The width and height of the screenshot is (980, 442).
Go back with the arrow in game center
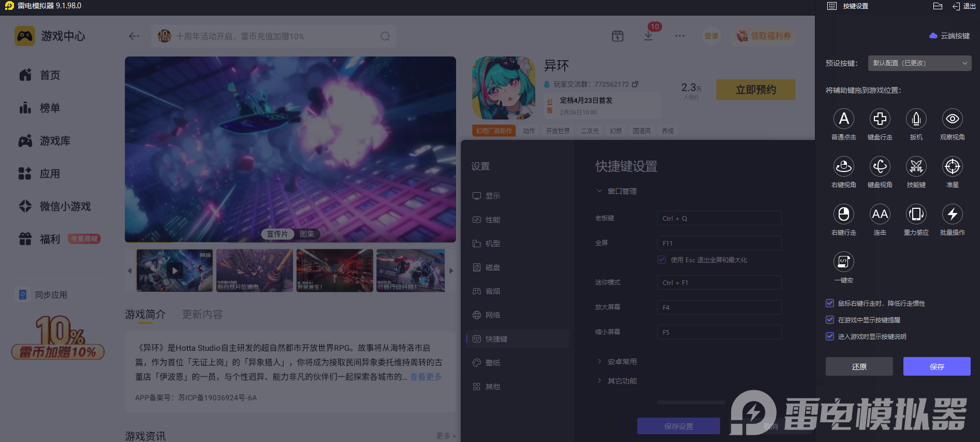coord(134,36)
